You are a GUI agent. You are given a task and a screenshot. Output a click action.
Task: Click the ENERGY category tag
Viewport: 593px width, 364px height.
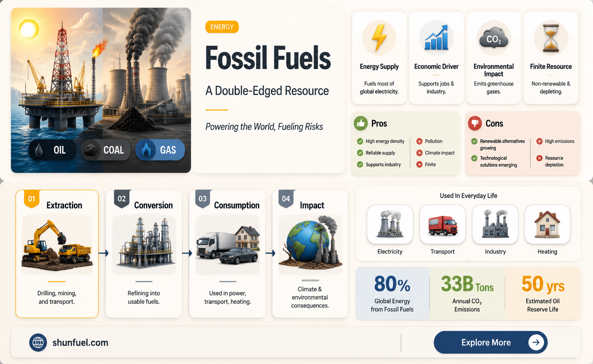point(222,27)
